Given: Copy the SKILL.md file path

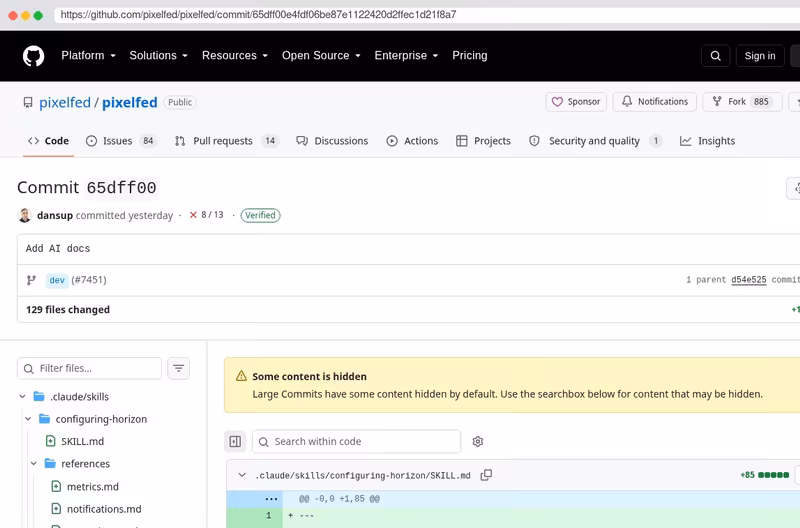Looking at the screenshot, I should tap(486, 475).
